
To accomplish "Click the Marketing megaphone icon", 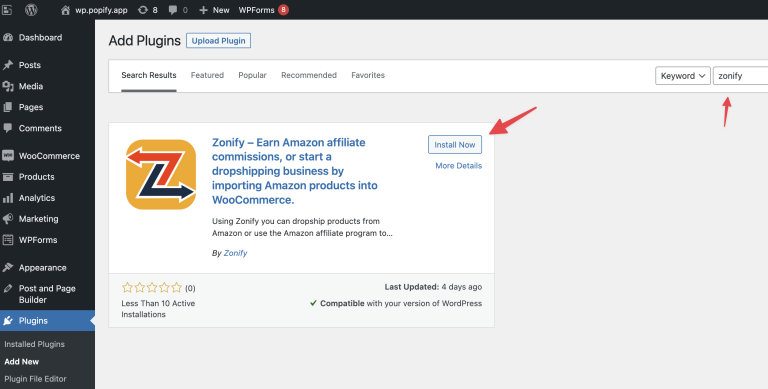I will tap(8, 219).
